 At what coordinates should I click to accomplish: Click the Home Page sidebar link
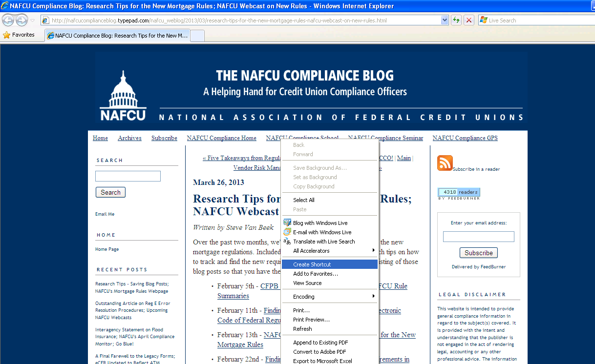click(107, 249)
